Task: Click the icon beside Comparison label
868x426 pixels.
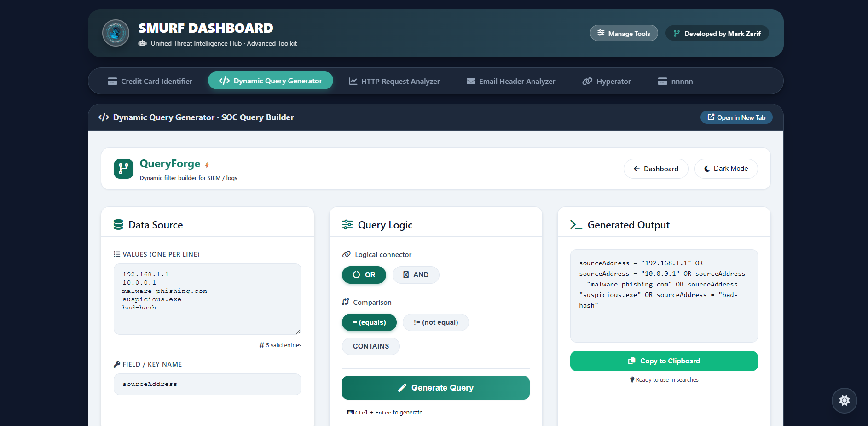Action: tap(346, 302)
